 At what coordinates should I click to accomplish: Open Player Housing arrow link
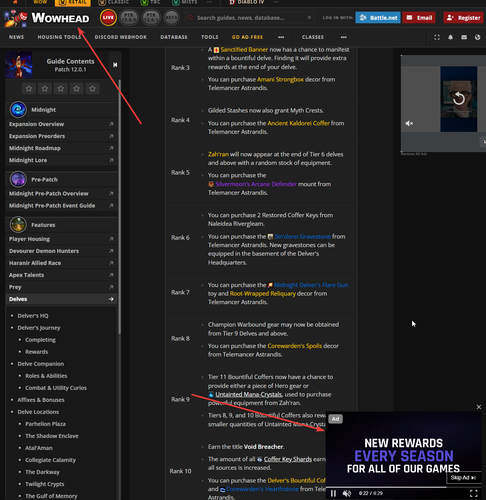[x=111, y=239]
